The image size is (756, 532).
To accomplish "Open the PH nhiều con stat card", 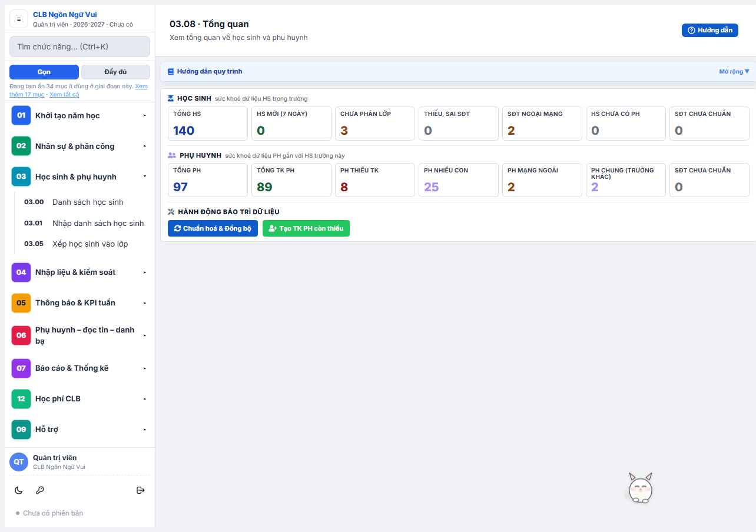I will (459, 180).
